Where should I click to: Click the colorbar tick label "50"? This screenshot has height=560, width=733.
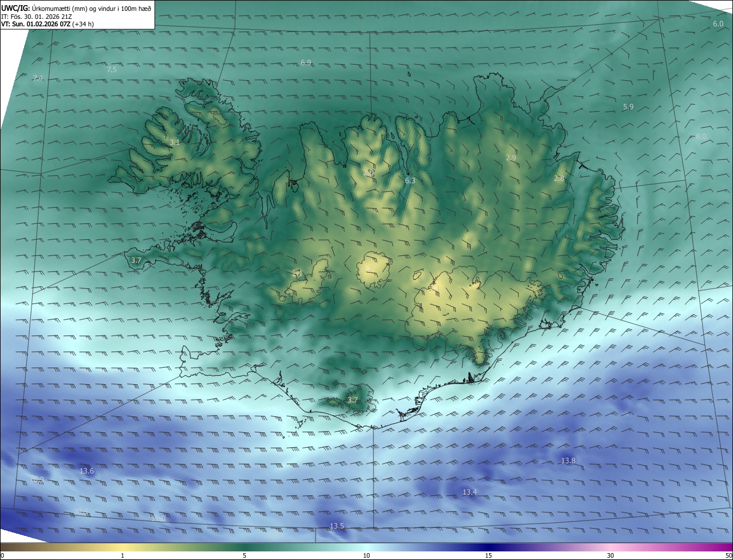(x=728, y=555)
